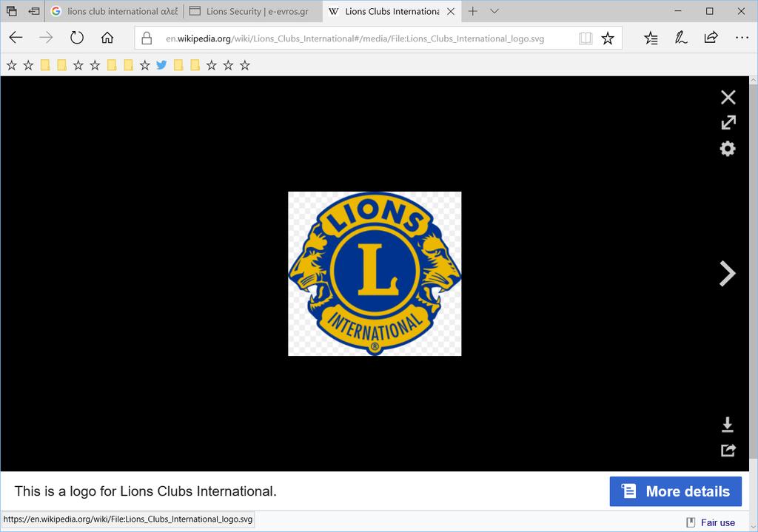This screenshot has height=532, width=758.
Task: Go to next image with right chevron
Action: [x=727, y=274]
